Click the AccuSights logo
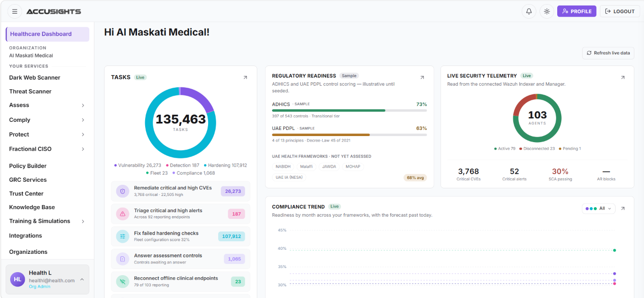The image size is (644, 298). pyautogui.click(x=53, y=11)
